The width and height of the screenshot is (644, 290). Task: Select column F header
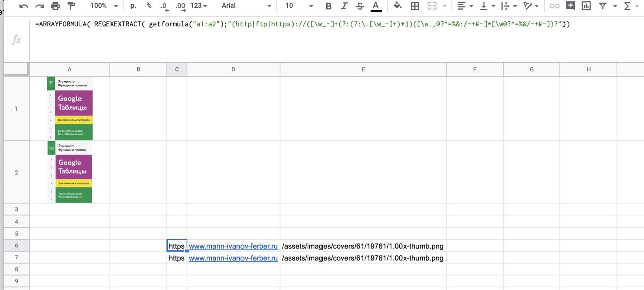point(475,69)
